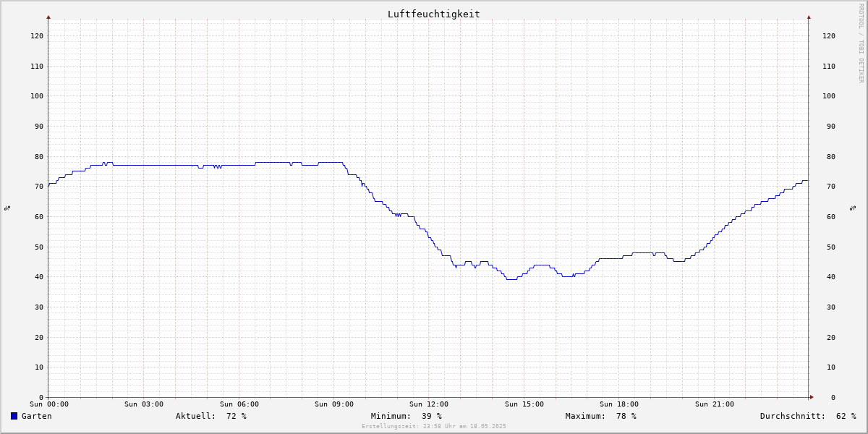Click the % unit label beside left axis

pos(7,208)
